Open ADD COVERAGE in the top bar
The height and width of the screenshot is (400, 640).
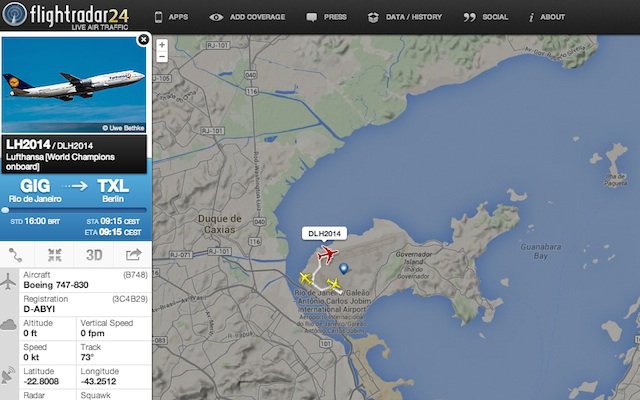[257, 17]
